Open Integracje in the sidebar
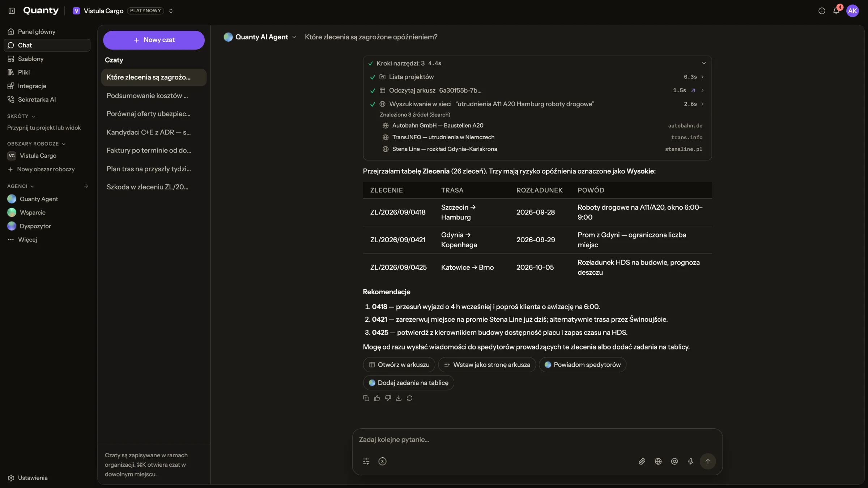 tap(47, 86)
